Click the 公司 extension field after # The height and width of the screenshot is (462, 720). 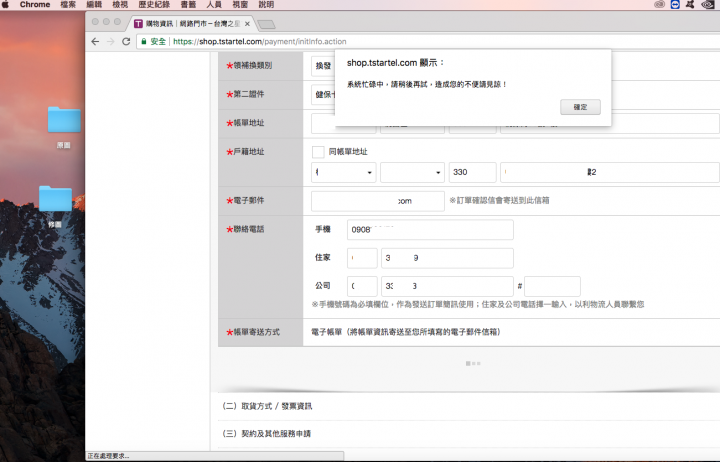[x=552, y=286]
